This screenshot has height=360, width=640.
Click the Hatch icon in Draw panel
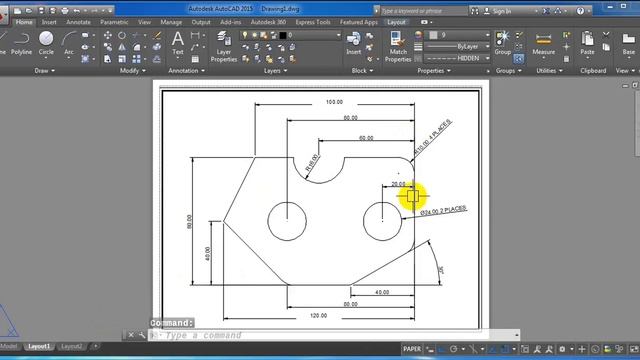85,59
